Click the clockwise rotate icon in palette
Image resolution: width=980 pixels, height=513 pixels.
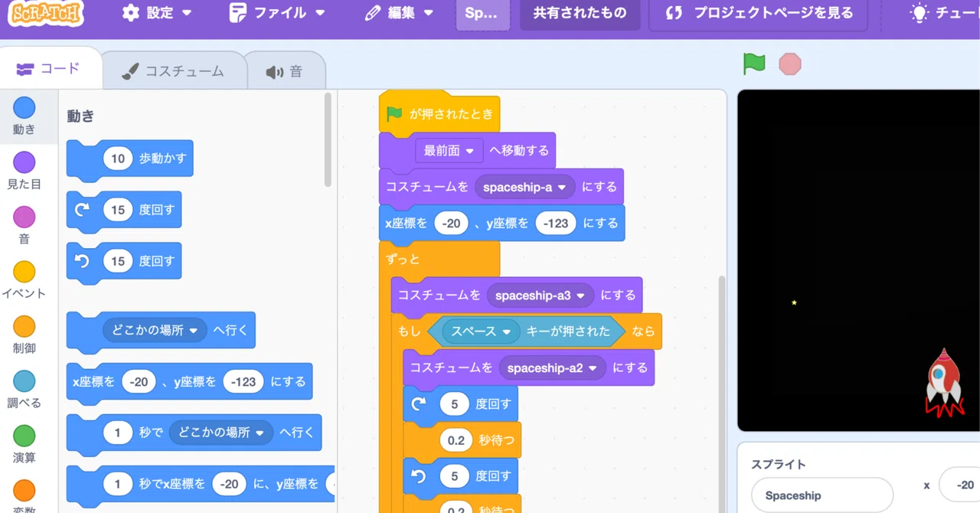point(83,210)
